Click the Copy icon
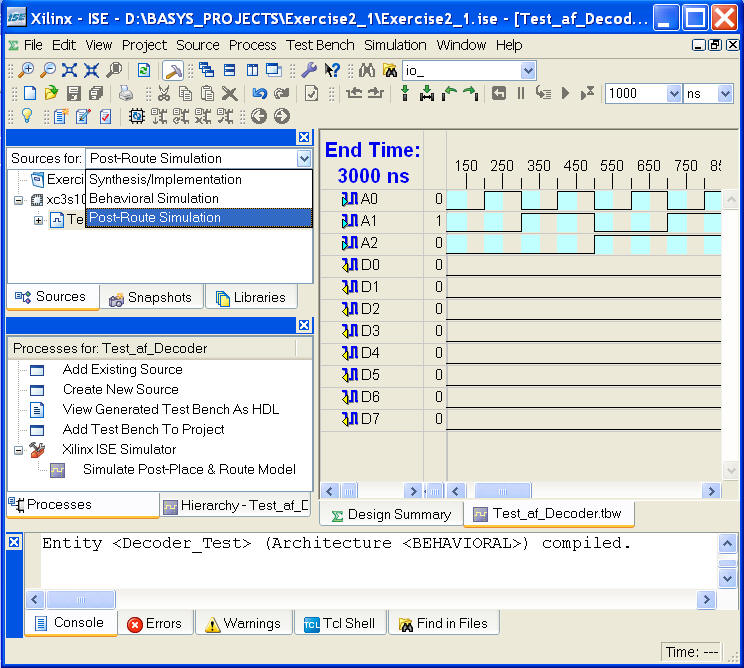The width and height of the screenshot is (744, 668). (186, 93)
